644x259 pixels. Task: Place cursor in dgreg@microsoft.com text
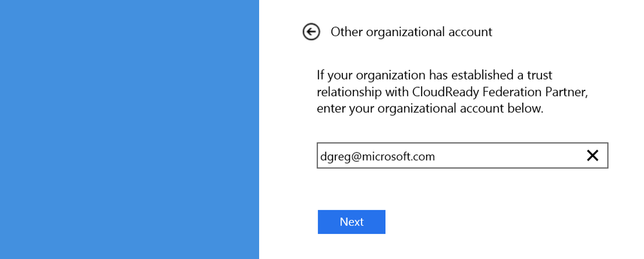[376, 156]
